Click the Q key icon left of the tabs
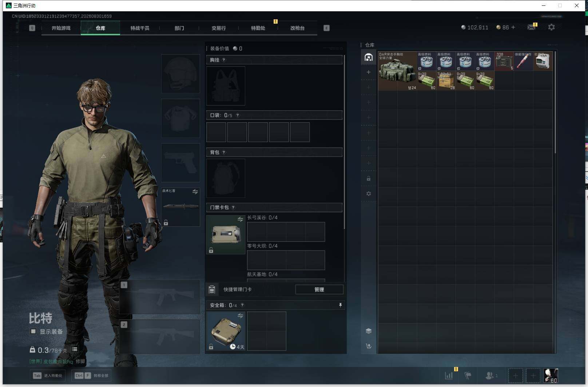This screenshot has width=588, height=387. (32, 28)
